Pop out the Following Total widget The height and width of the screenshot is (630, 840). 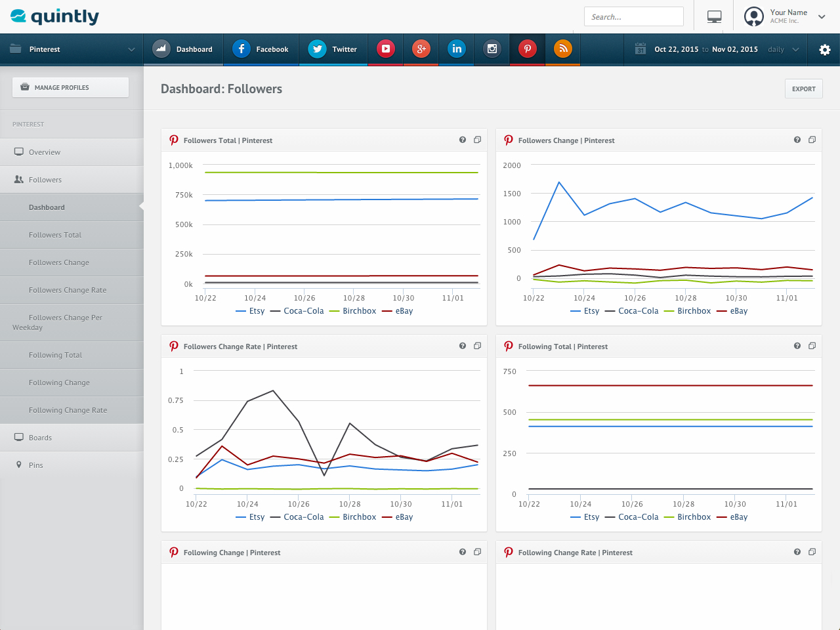click(812, 346)
